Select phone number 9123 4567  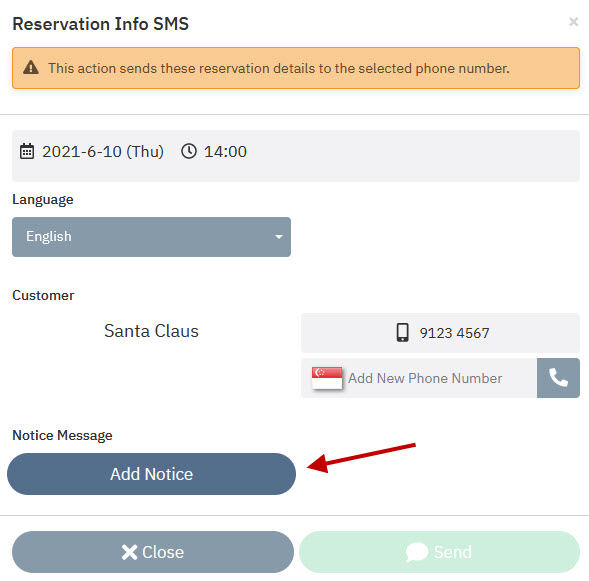point(440,333)
